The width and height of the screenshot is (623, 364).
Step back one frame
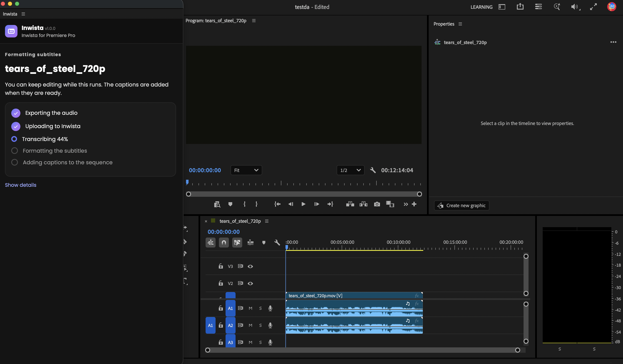click(x=291, y=204)
